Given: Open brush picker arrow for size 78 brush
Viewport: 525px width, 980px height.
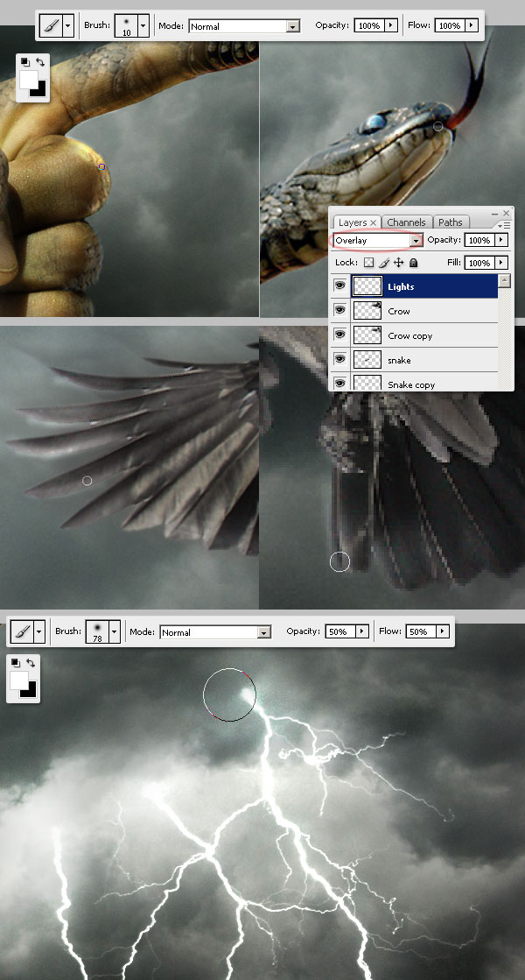Looking at the screenshot, I should pyautogui.click(x=114, y=631).
